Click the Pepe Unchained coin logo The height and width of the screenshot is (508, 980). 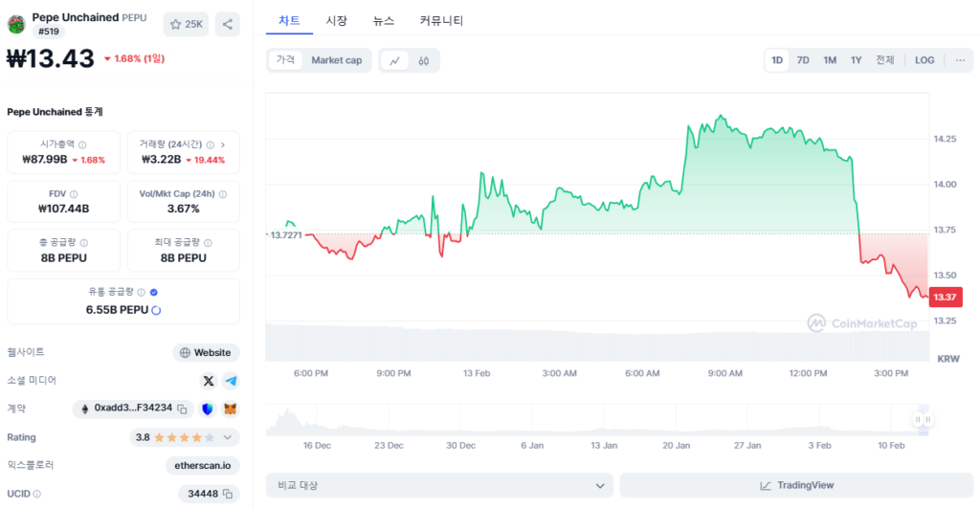pyautogui.click(x=15, y=24)
